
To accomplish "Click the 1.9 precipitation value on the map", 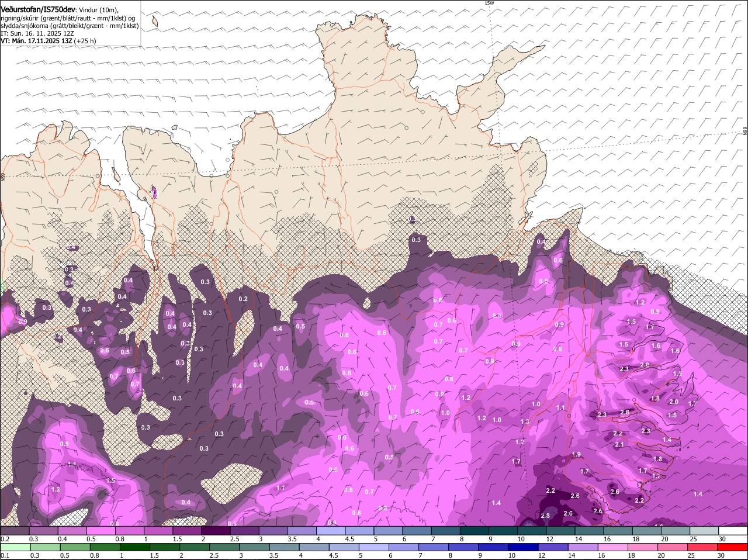I will pos(576,455).
